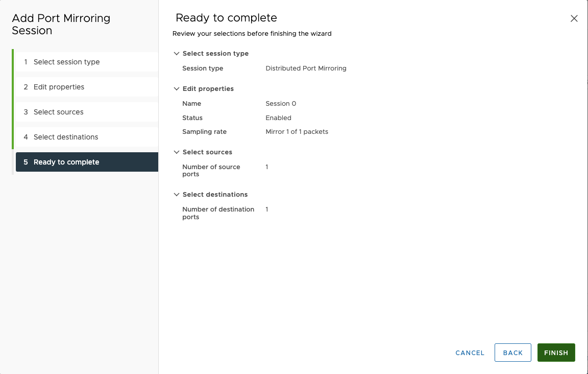Click the Ready to complete heading
Screen dimensions: 588x374
226,17
